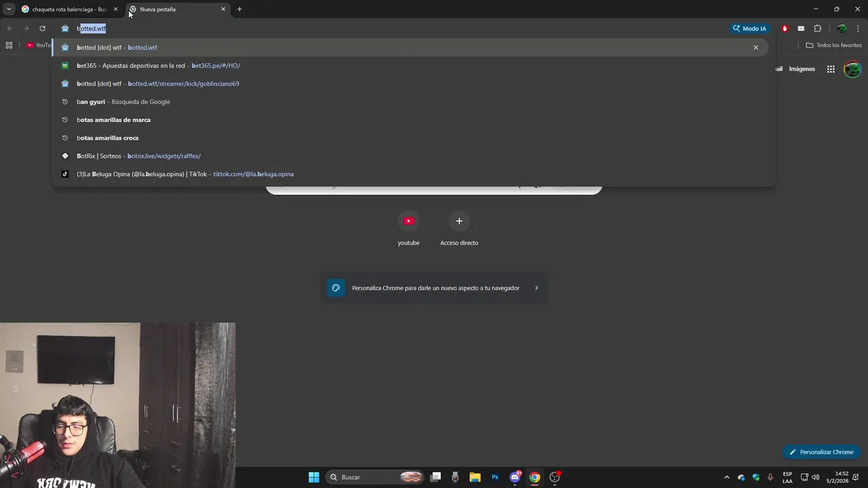Open the Google account avatar
Image resolution: width=868 pixels, height=488 pixels.
pyautogui.click(x=852, y=69)
